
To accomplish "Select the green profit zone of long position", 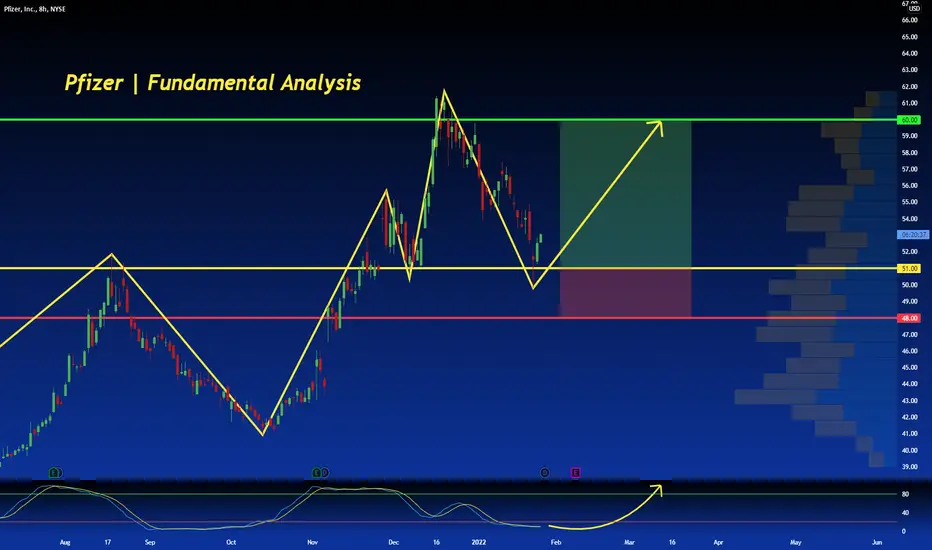I will point(625,194).
